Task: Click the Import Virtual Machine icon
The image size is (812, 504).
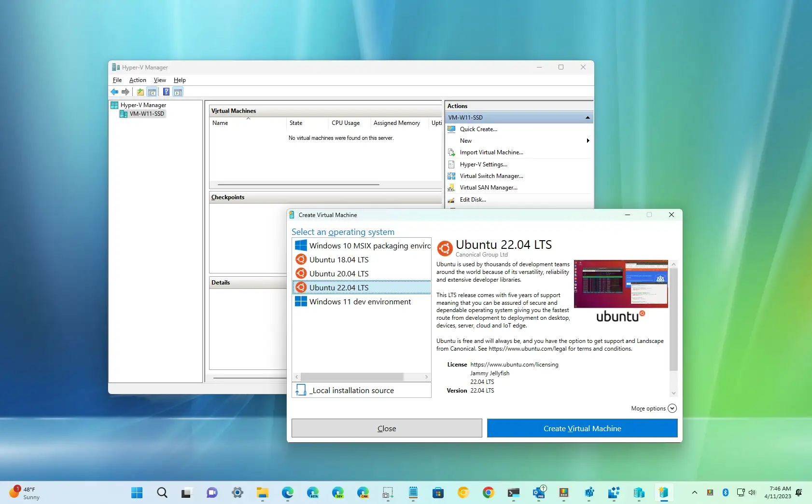Action: point(452,152)
